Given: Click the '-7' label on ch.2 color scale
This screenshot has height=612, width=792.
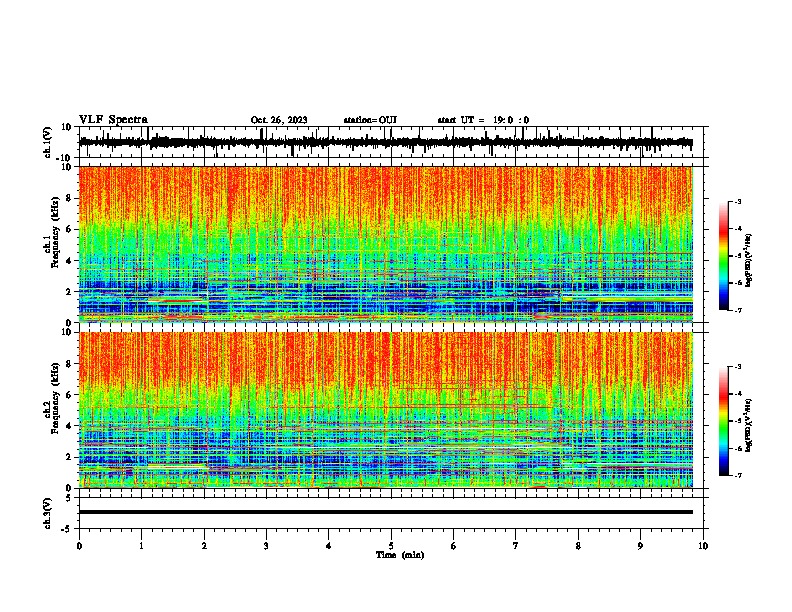Looking at the screenshot, I should tap(737, 475).
